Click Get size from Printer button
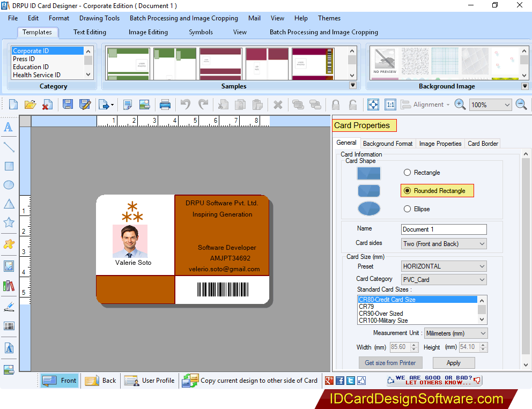The width and height of the screenshot is (532, 409). [x=390, y=362]
